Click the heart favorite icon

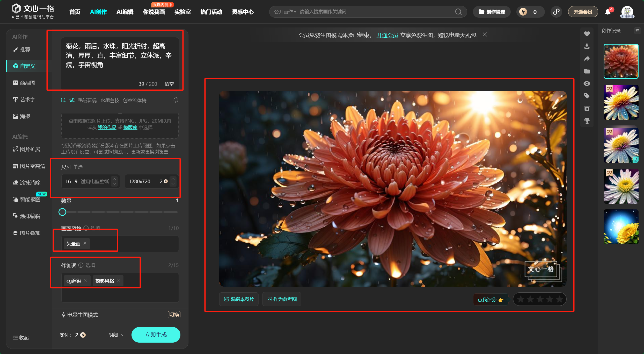pyautogui.click(x=587, y=34)
